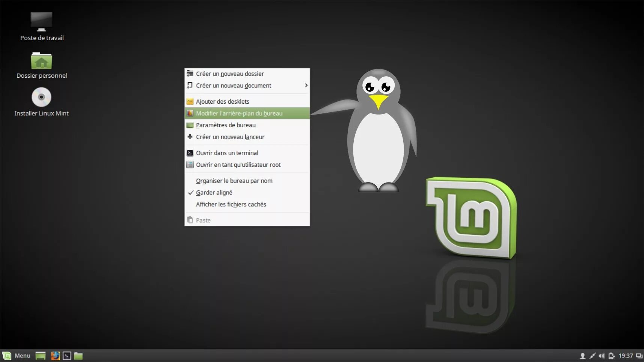Click the volume speaker icon in the tray
The image size is (644, 362).
click(x=602, y=356)
